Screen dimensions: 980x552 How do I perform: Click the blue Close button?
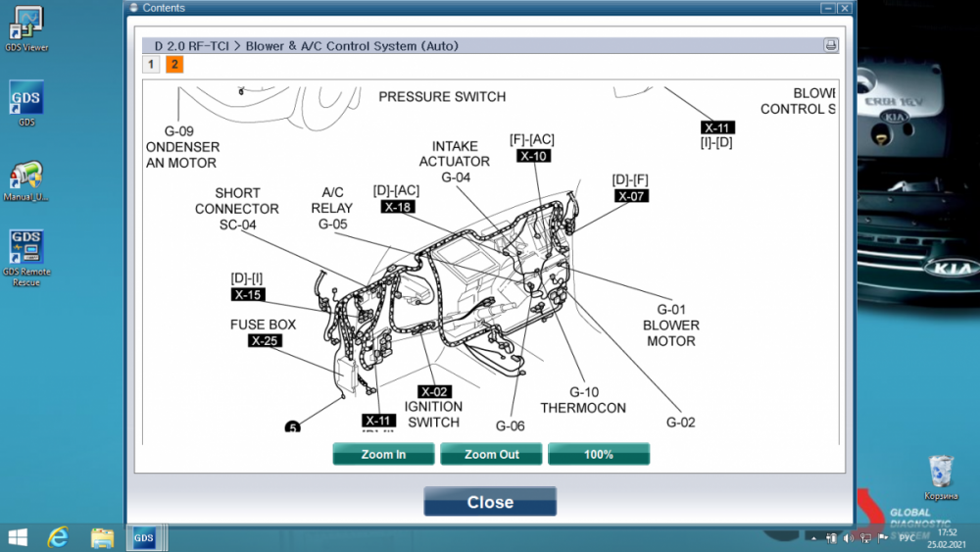[x=490, y=502]
